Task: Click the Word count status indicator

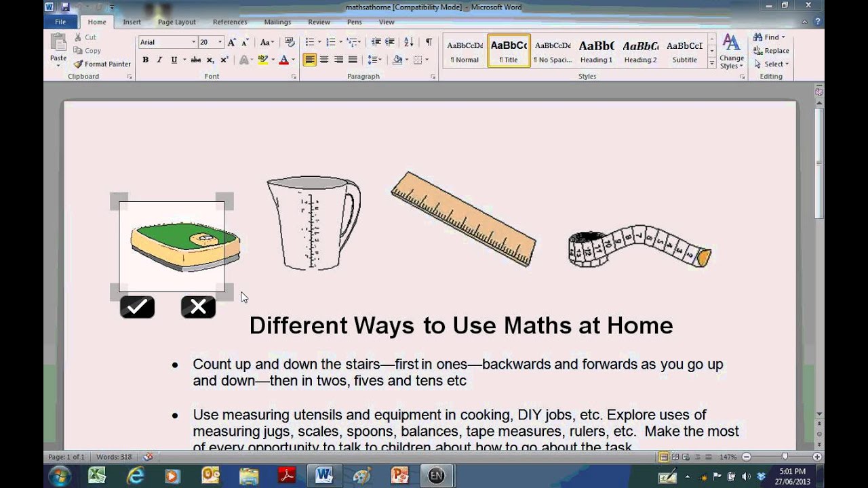Action: pyautogui.click(x=114, y=457)
